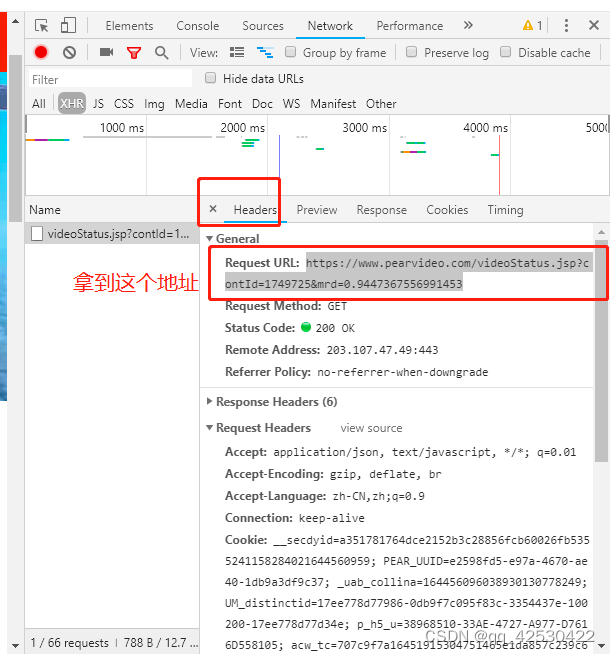
Task: Check the Hide data URLs box
Action: pyautogui.click(x=210, y=78)
